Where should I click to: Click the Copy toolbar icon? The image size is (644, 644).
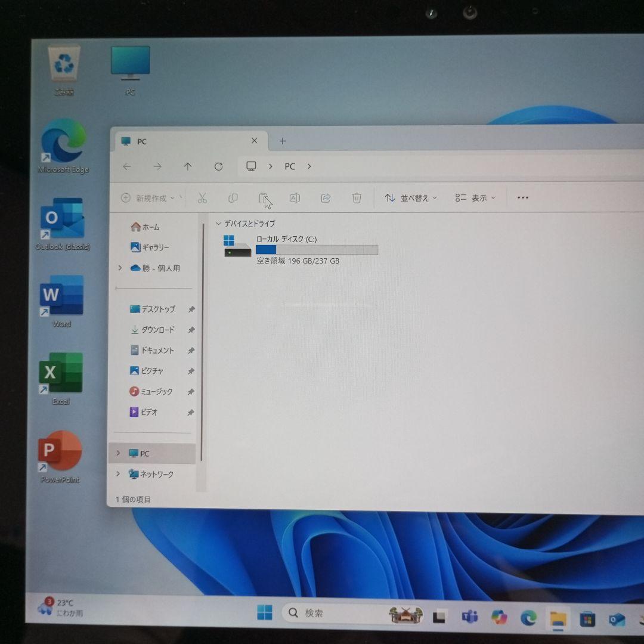(x=233, y=198)
